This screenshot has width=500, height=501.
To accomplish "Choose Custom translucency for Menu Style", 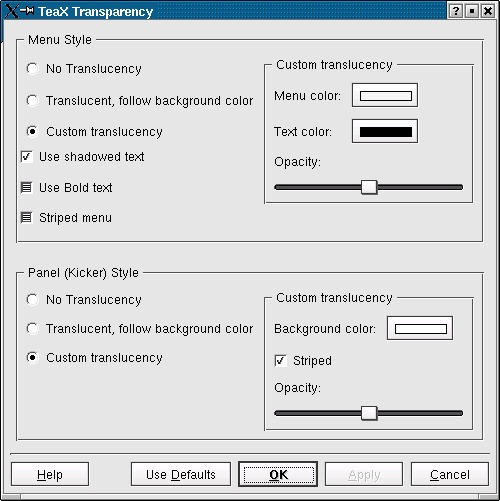I will tap(32, 131).
